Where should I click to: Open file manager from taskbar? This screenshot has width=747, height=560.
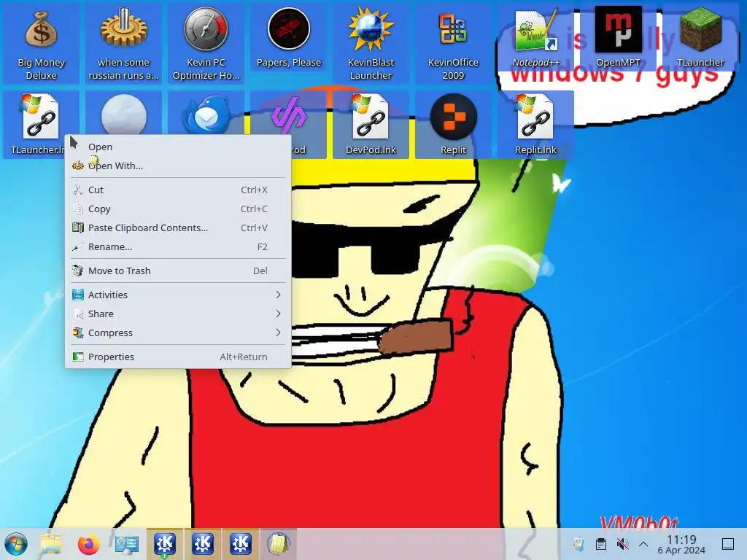51,544
